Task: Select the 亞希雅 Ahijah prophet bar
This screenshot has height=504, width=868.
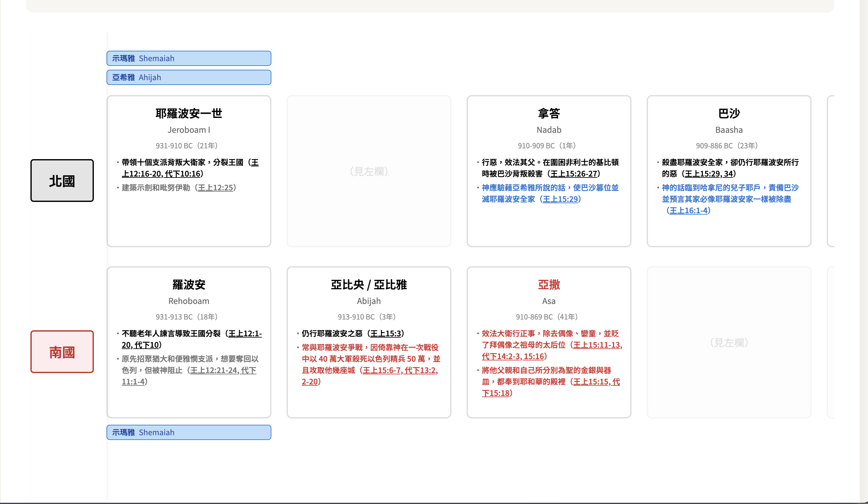Action: click(188, 77)
